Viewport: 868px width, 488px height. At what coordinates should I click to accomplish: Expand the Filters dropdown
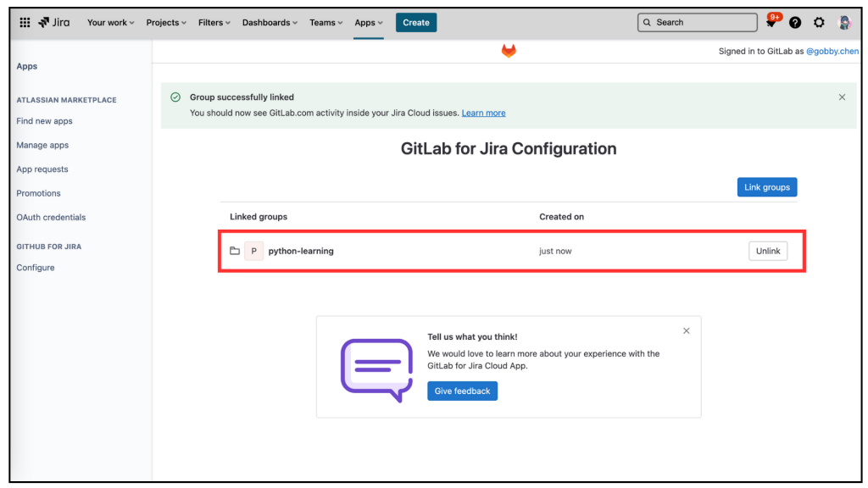click(214, 23)
